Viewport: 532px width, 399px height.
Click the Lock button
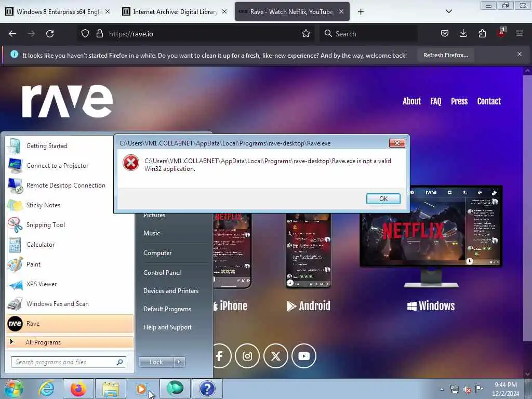(156, 362)
